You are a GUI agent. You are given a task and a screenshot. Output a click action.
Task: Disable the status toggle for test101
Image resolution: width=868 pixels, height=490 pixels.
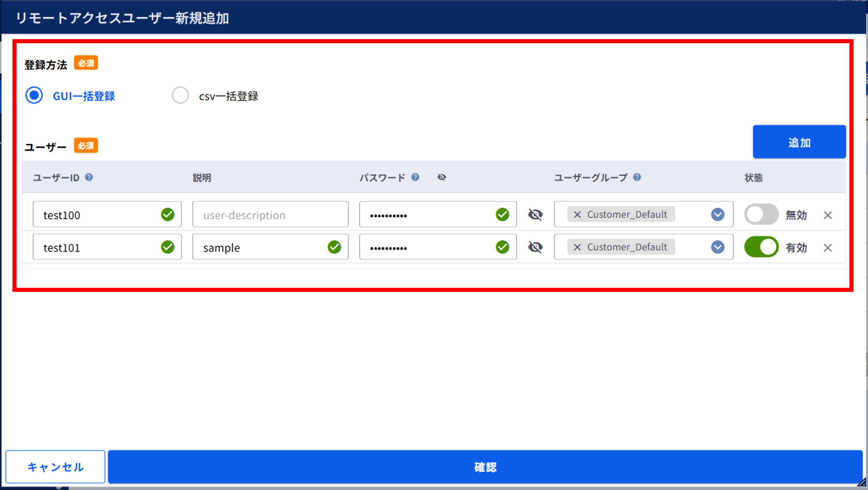(x=761, y=247)
